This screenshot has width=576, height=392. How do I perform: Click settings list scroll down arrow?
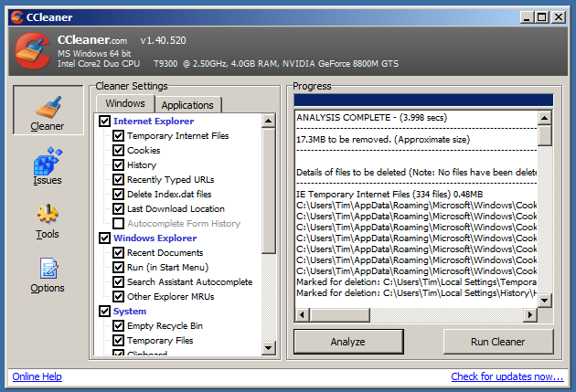269,347
